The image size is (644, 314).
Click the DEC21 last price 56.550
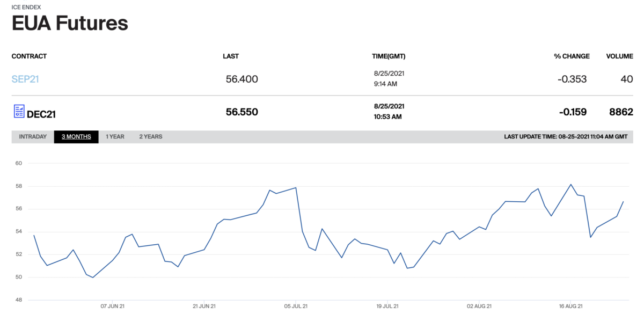click(x=241, y=112)
